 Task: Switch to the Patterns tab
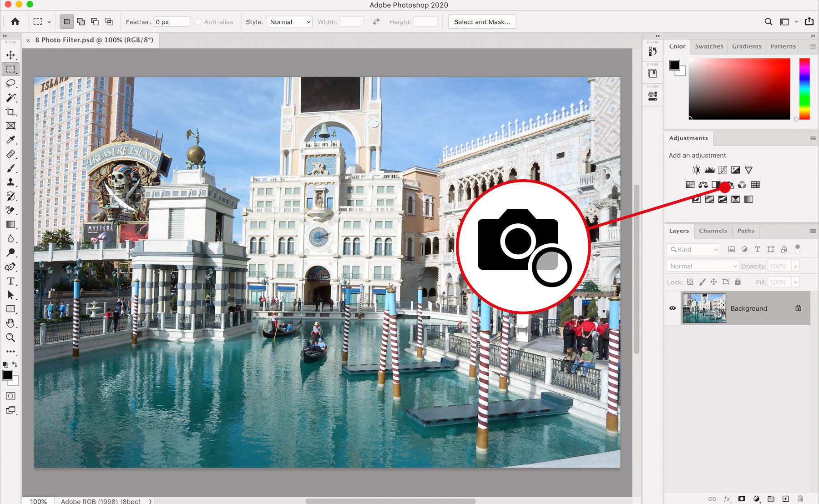click(x=783, y=46)
